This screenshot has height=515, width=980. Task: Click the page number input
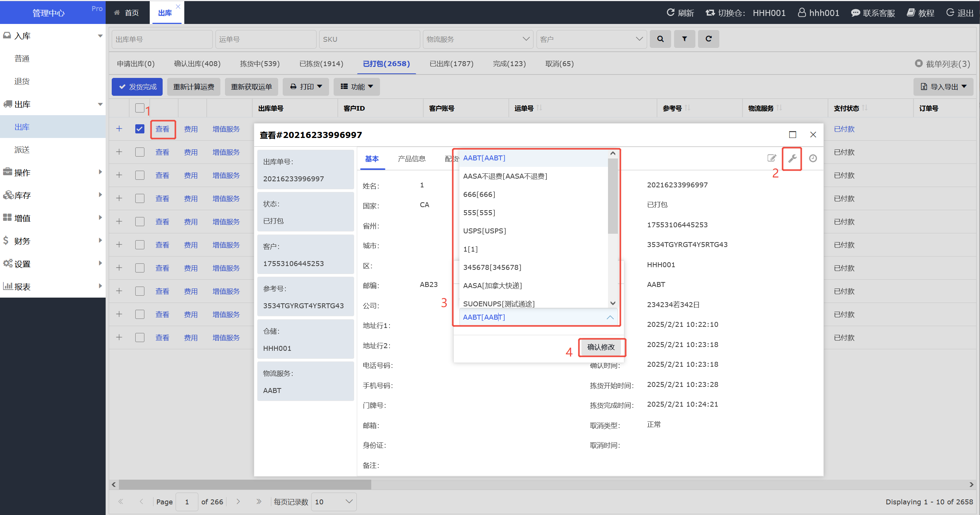187,502
